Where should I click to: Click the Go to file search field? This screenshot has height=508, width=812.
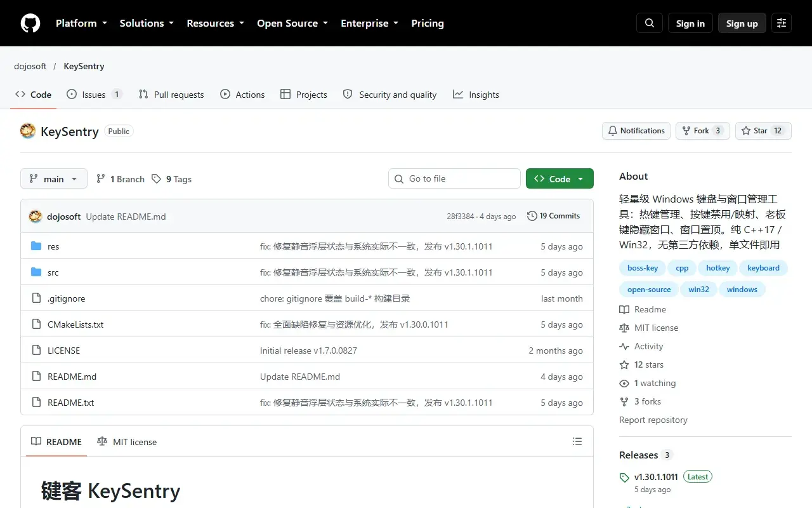pos(454,179)
